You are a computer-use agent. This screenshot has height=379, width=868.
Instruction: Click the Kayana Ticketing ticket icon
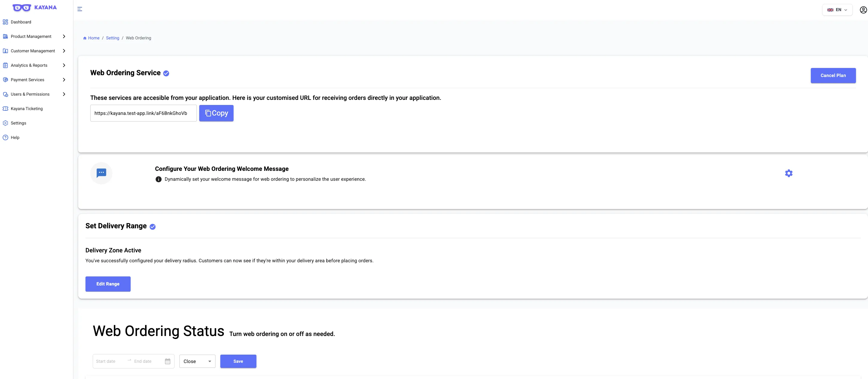point(5,109)
